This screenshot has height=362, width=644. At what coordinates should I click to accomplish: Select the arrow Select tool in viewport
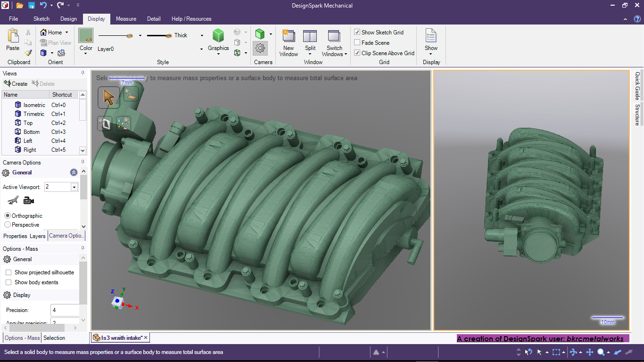click(x=109, y=98)
